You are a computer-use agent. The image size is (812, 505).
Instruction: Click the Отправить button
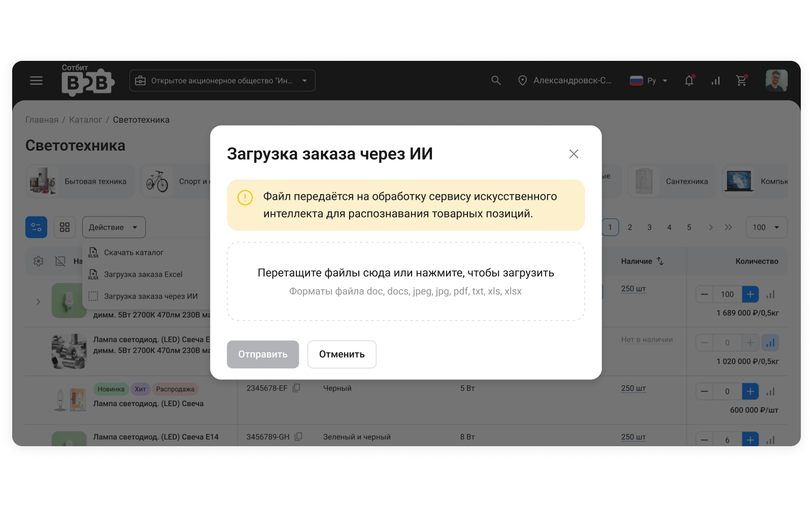tap(263, 354)
